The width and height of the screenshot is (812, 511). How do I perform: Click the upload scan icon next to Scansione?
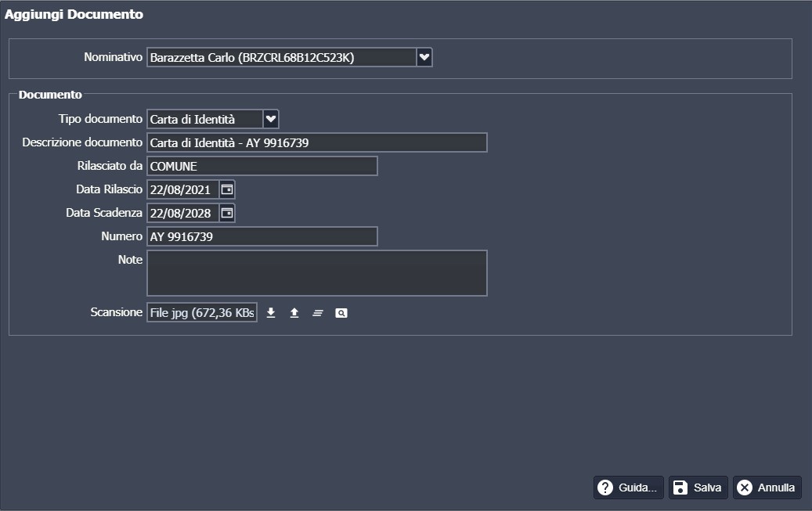click(x=294, y=313)
